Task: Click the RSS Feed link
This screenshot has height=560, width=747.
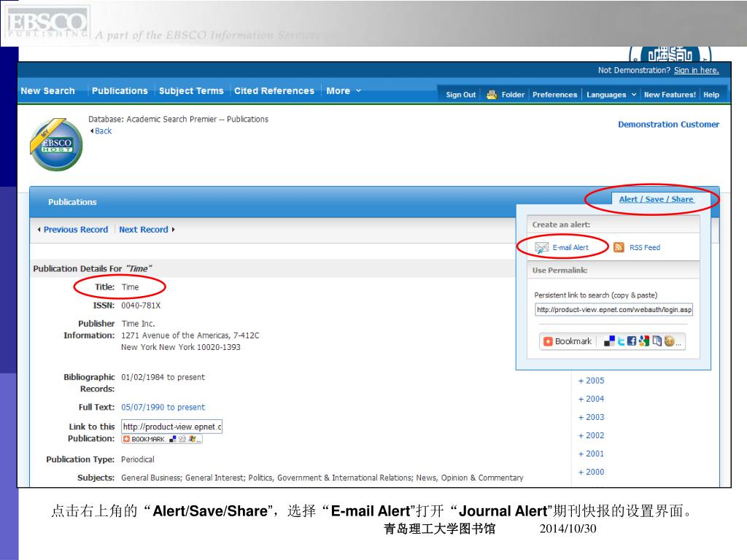Action: coord(645,248)
